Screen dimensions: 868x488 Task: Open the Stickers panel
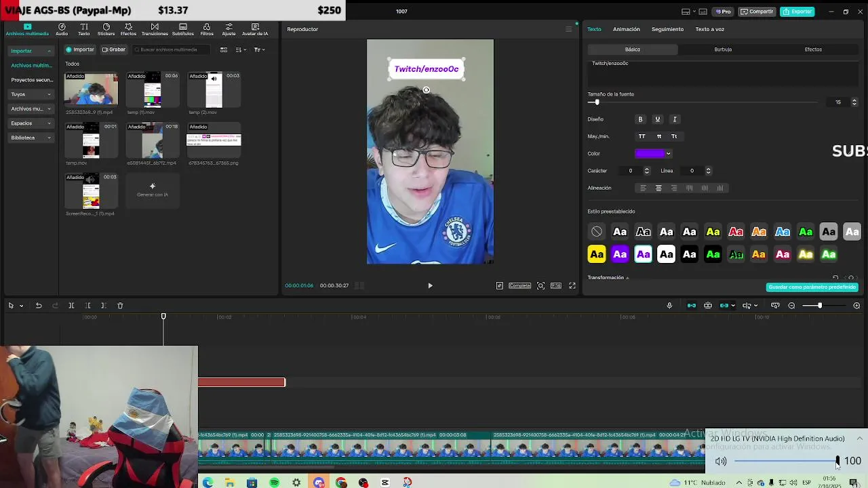pos(106,29)
